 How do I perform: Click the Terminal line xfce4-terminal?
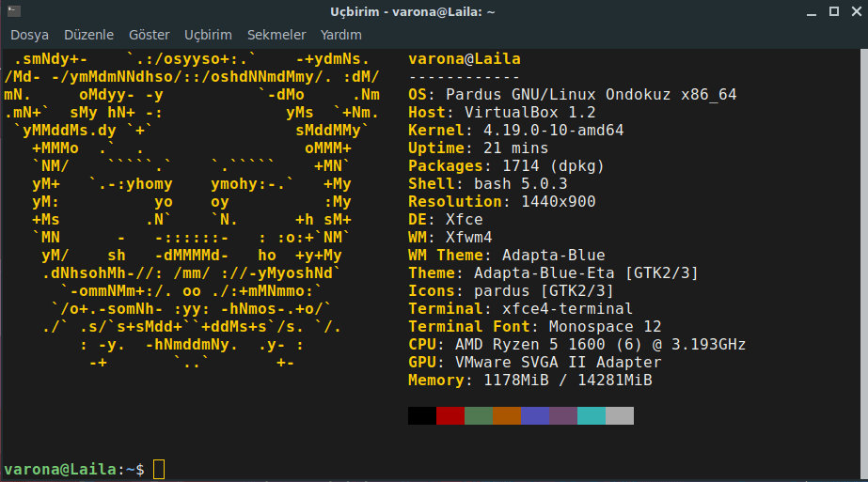click(520, 308)
